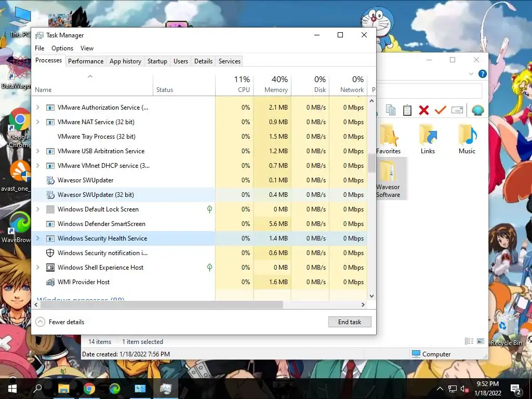Click the red X delete icon in Explorer
The width and height of the screenshot is (532, 399).
(x=424, y=110)
